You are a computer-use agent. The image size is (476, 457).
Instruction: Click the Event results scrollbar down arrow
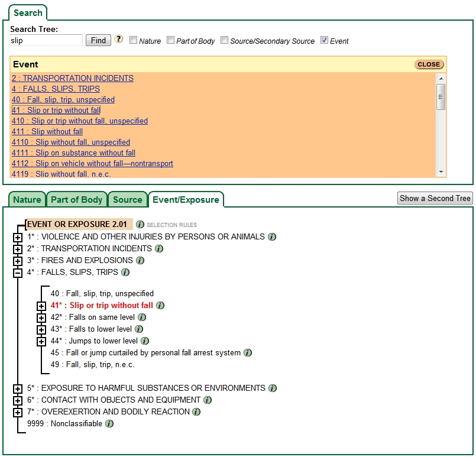tap(441, 171)
